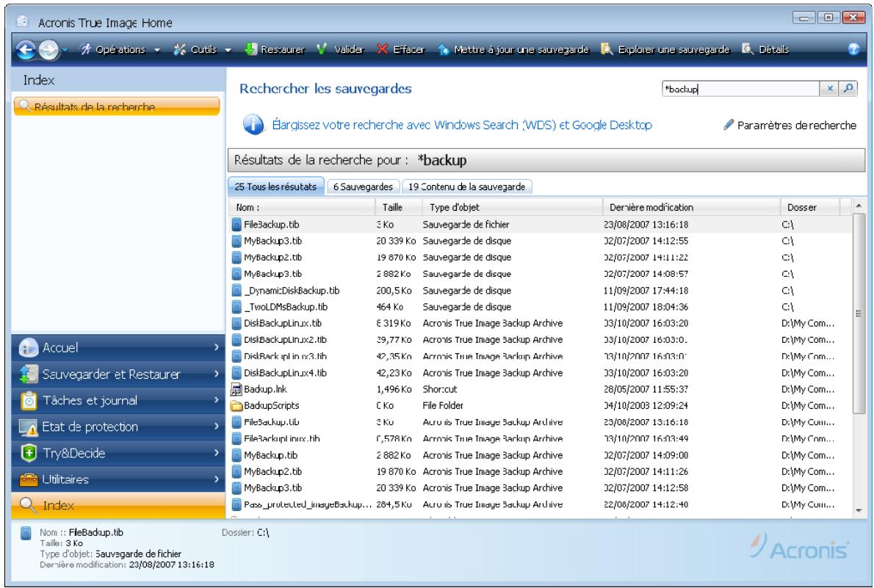874x588 pixels.
Task: Switch to the 6 Sauvegardes tab
Action: pyautogui.click(x=363, y=186)
